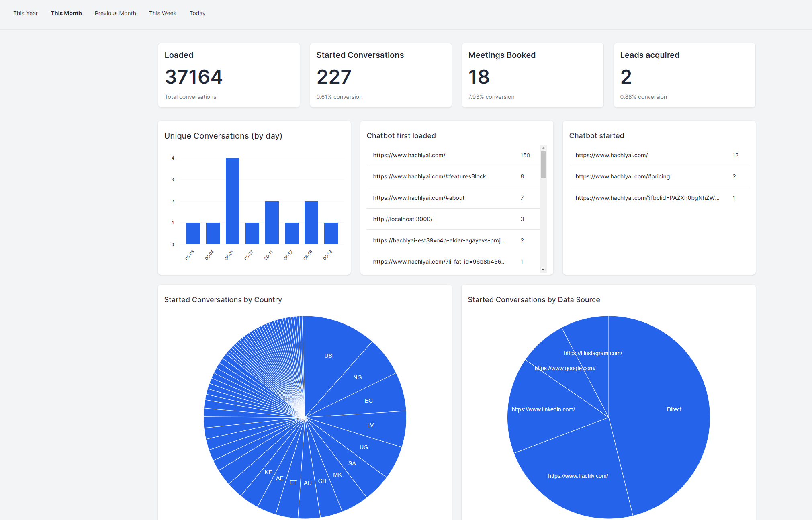Screen dimensions: 812x520
Task: Click scrollbar down arrow in Chatbot first loaded
Action: (x=543, y=270)
